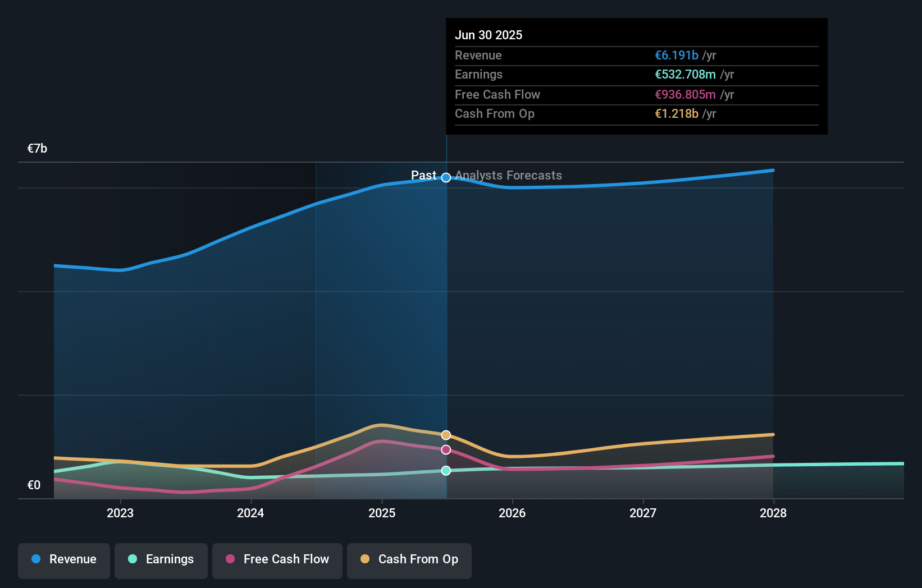Select the 2026 x-axis label
The width and height of the screenshot is (922, 588).
tap(512, 513)
